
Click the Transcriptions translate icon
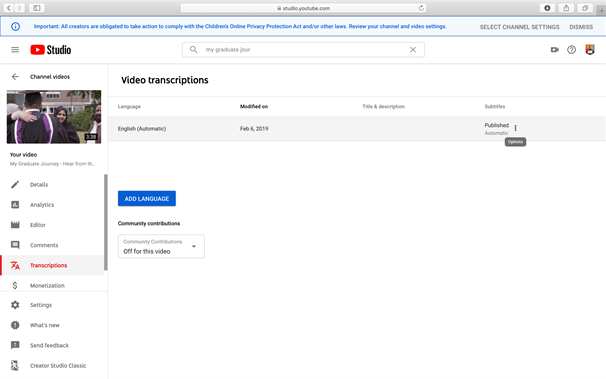click(x=15, y=265)
